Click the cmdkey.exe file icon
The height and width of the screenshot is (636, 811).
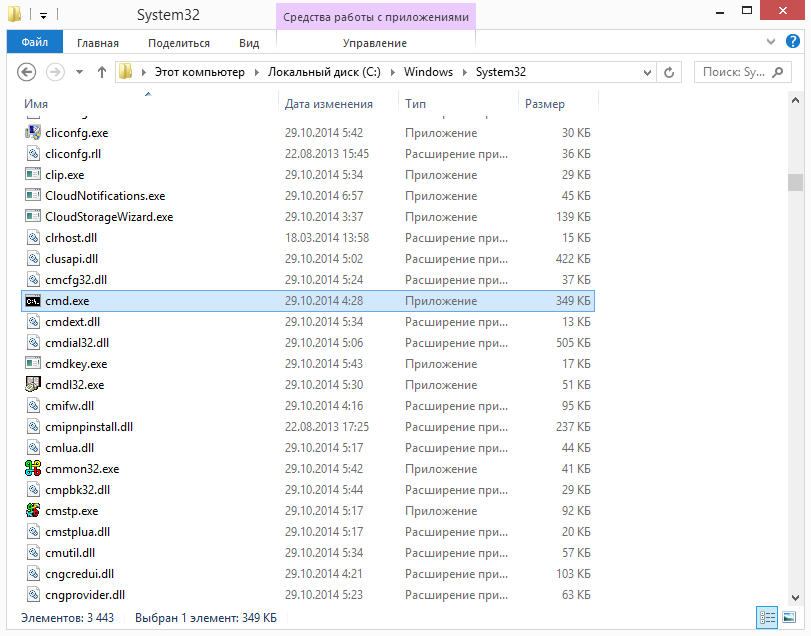33,364
